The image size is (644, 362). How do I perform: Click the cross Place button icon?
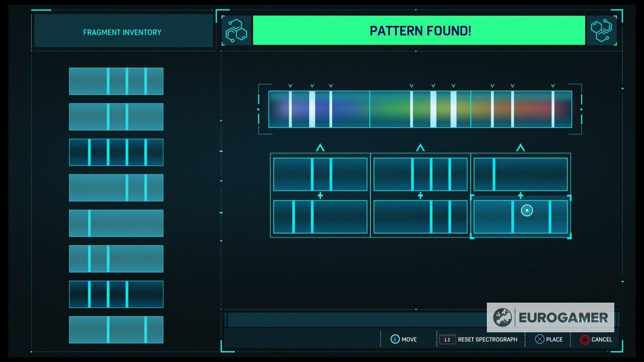pyautogui.click(x=540, y=339)
